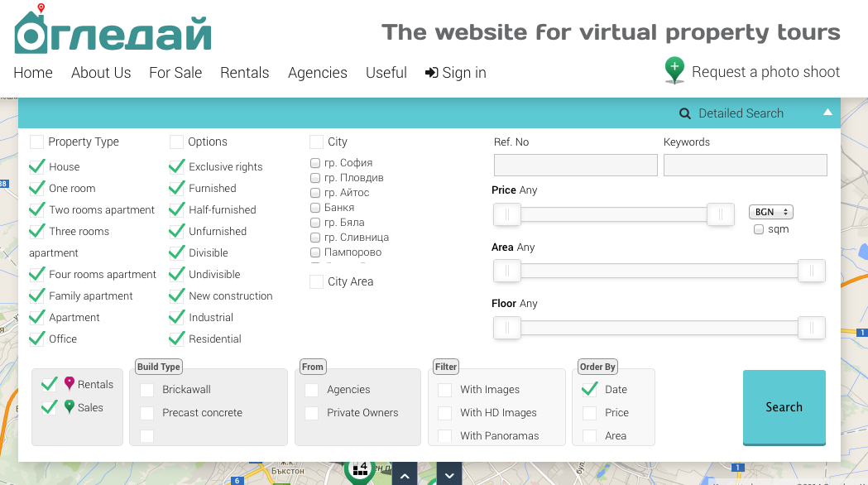Click the up chevron button on map
Screen dimensions: 868x485
404,475
